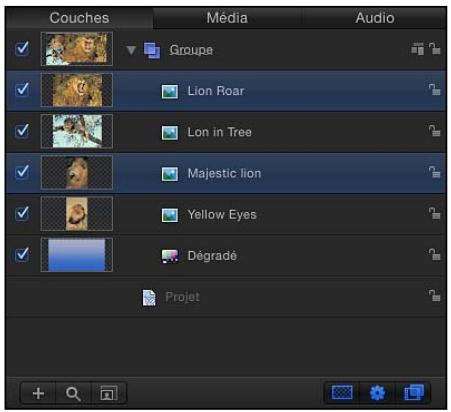Select the Yellow Eyes layer name
Image resolution: width=451 pixels, height=412 pixels.
(x=222, y=215)
